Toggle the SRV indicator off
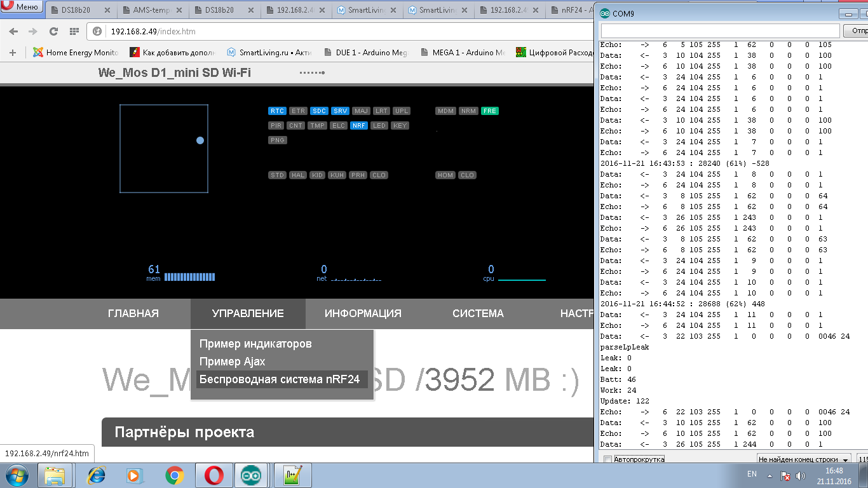This screenshot has height=488, width=868. click(340, 111)
